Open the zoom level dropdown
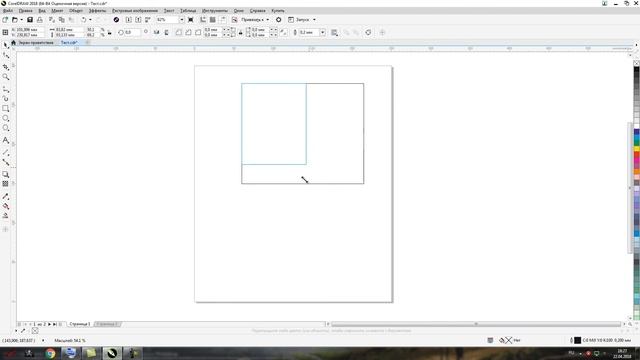640x360 pixels. (x=182, y=20)
